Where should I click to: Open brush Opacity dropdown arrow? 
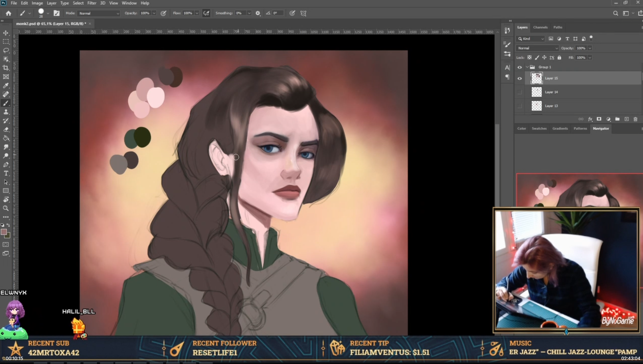tap(154, 13)
